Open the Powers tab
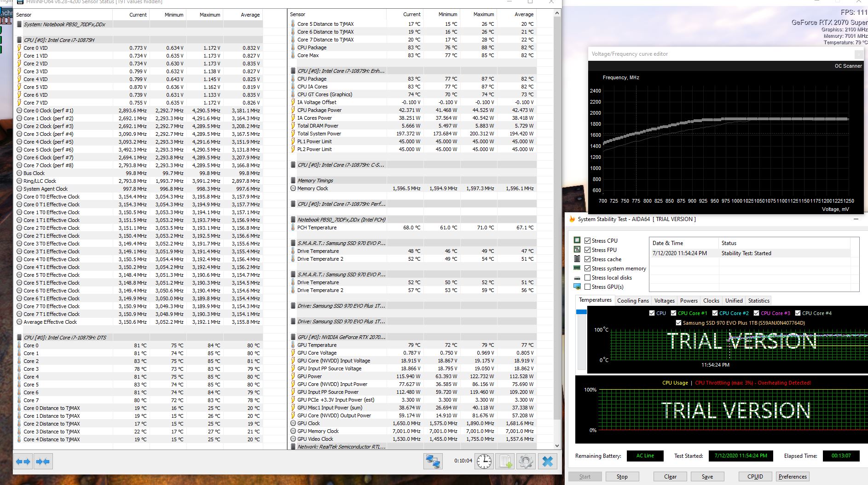 click(x=689, y=301)
